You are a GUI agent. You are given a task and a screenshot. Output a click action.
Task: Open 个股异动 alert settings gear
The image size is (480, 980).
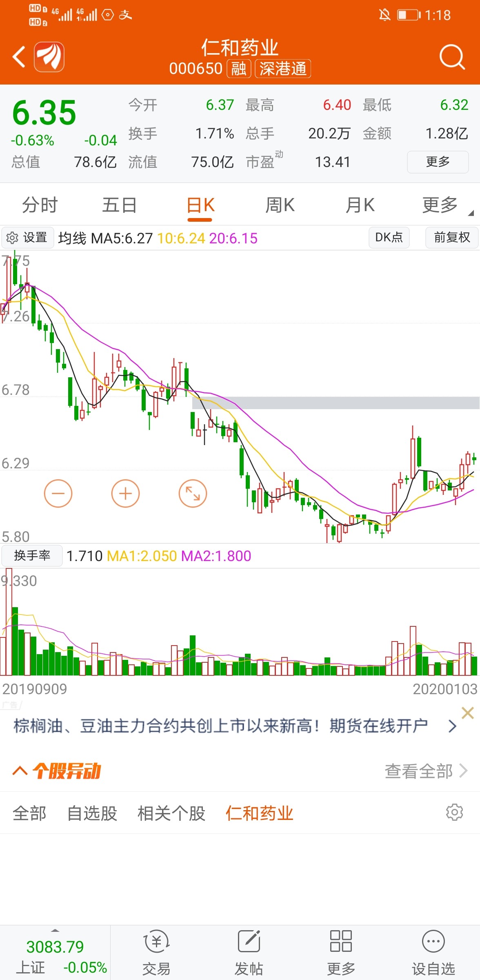pyautogui.click(x=454, y=812)
